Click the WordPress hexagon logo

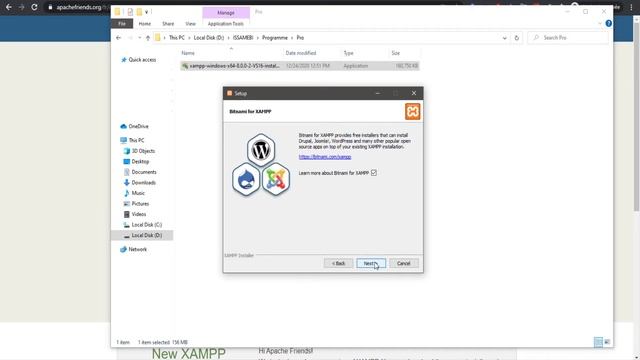pyautogui.click(x=261, y=149)
